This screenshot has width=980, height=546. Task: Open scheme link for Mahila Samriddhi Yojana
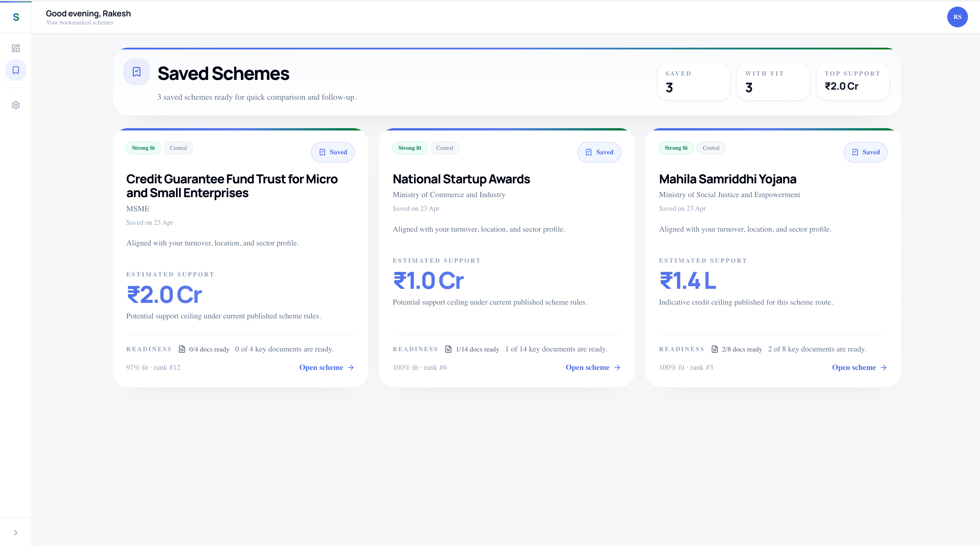859,368
